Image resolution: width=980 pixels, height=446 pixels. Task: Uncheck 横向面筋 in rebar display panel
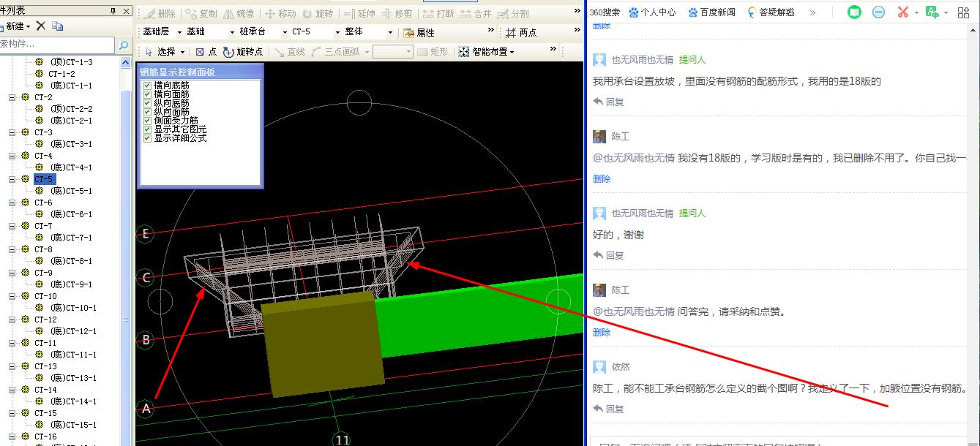coord(148,94)
